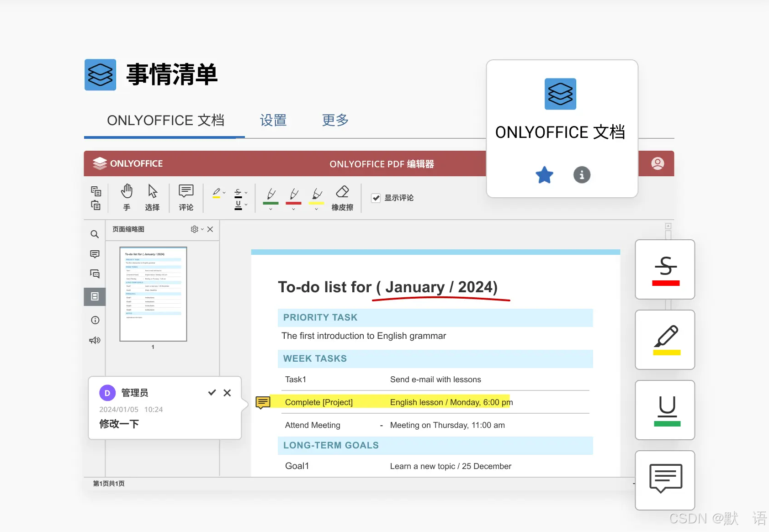The width and height of the screenshot is (769, 532).
Task: Open the chat panel in left sidebar
Action: point(95,274)
